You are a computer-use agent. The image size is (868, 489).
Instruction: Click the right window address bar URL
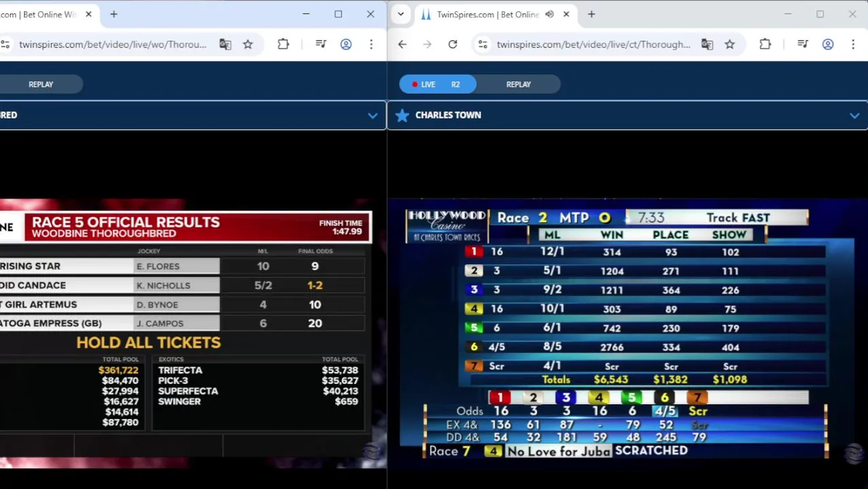pos(593,44)
